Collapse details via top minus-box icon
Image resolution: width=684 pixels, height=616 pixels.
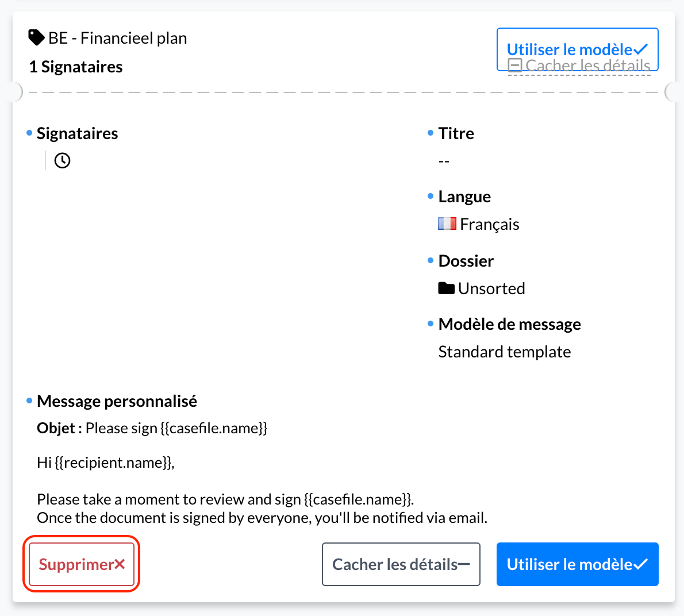[x=515, y=66]
